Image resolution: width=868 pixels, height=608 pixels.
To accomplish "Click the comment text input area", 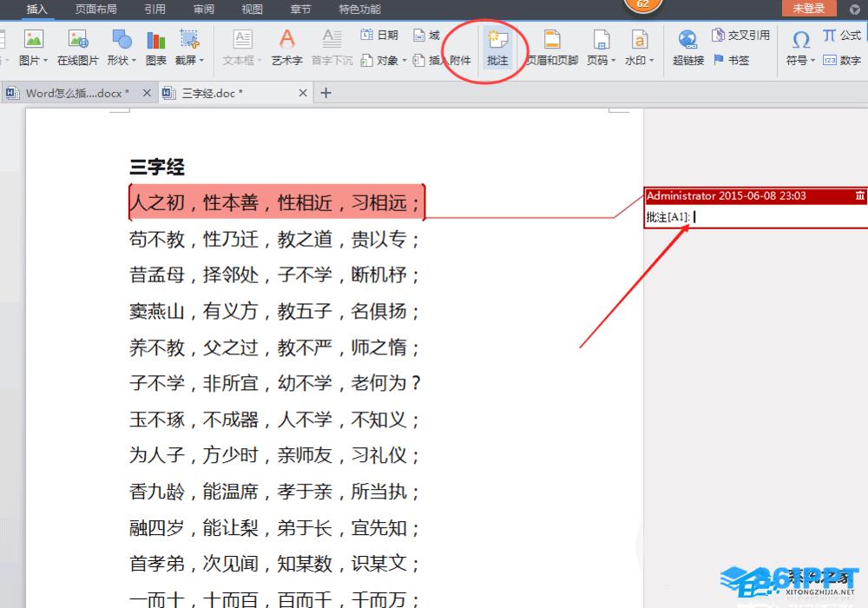I will (756, 217).
